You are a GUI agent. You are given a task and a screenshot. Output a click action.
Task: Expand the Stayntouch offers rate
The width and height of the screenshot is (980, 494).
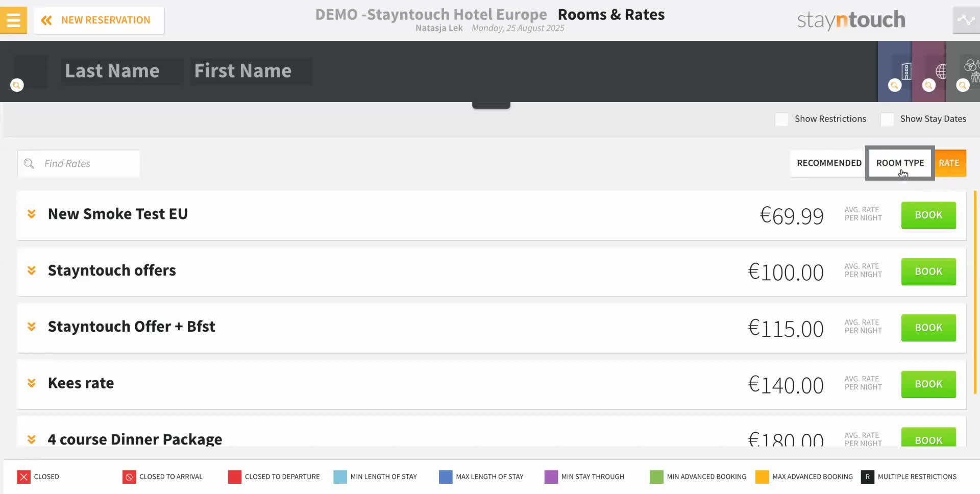tap(32, 270)
